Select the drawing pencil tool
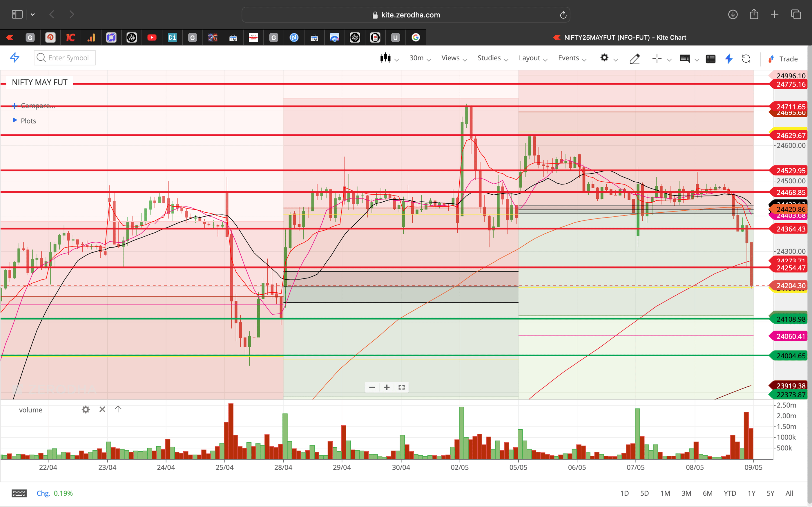This screenshot has height=507, width=812. pyautogui.click(x=635, y=58)
